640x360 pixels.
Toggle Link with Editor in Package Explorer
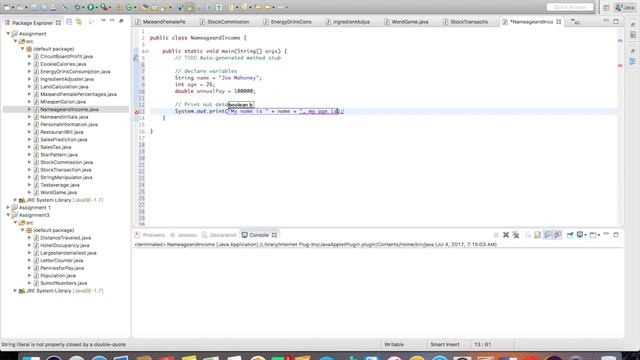click(79, 22)
